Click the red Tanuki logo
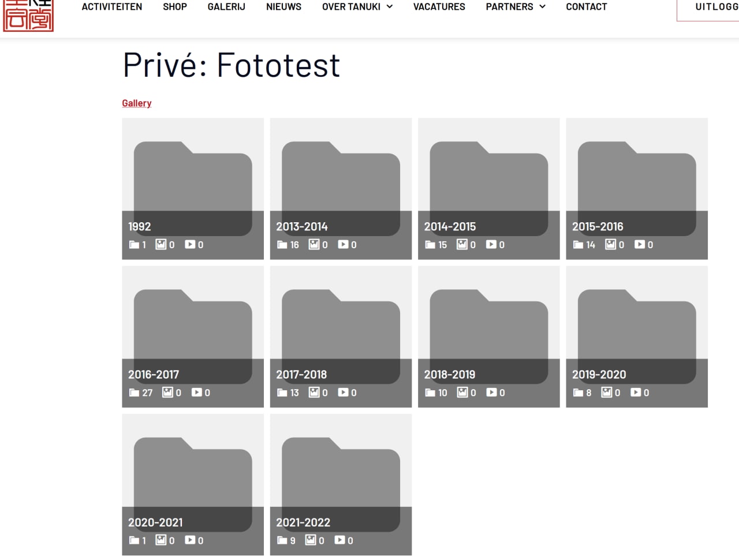Image resolution: width=739 pixels, height=560 pixels. 28,16
